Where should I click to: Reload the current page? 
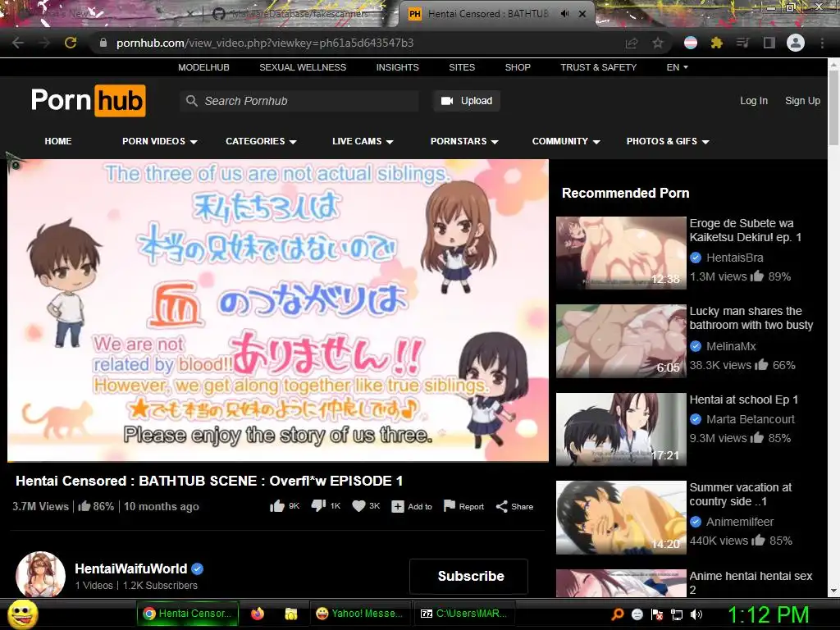tap(71, 43)
